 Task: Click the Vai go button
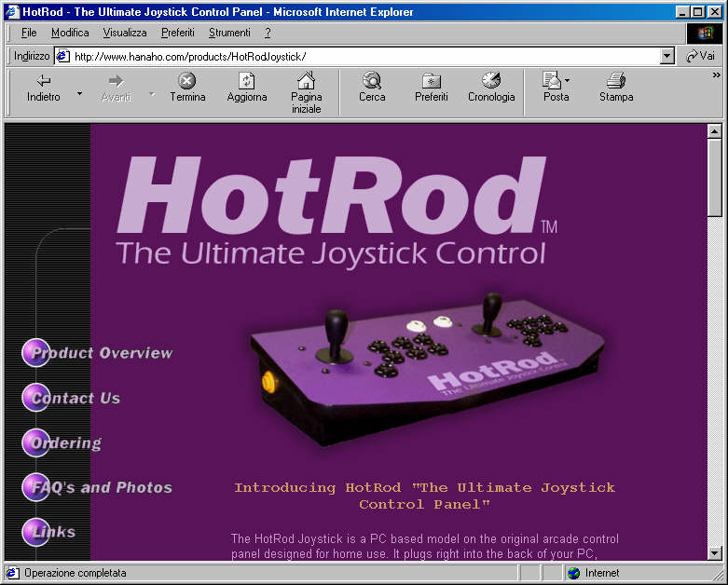(701, 56)
